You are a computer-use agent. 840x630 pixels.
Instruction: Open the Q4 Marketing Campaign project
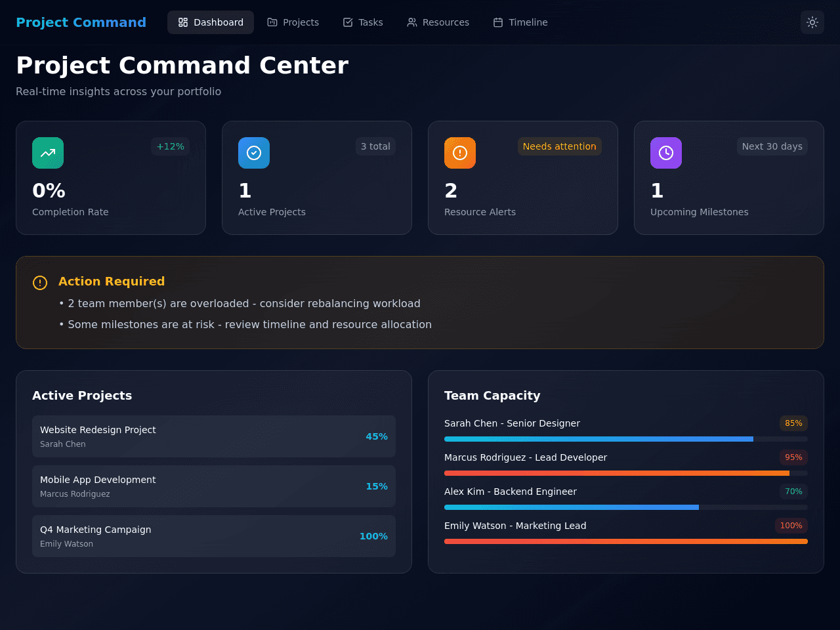tap(214, 536)
